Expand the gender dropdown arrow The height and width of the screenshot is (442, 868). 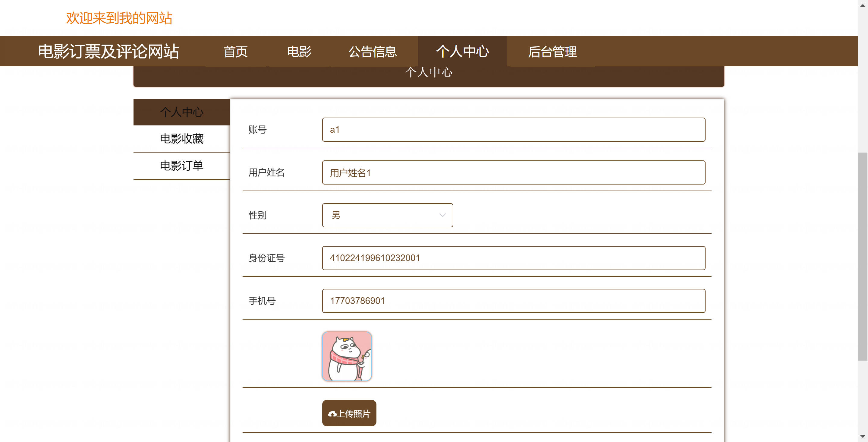tap(442, 215)
